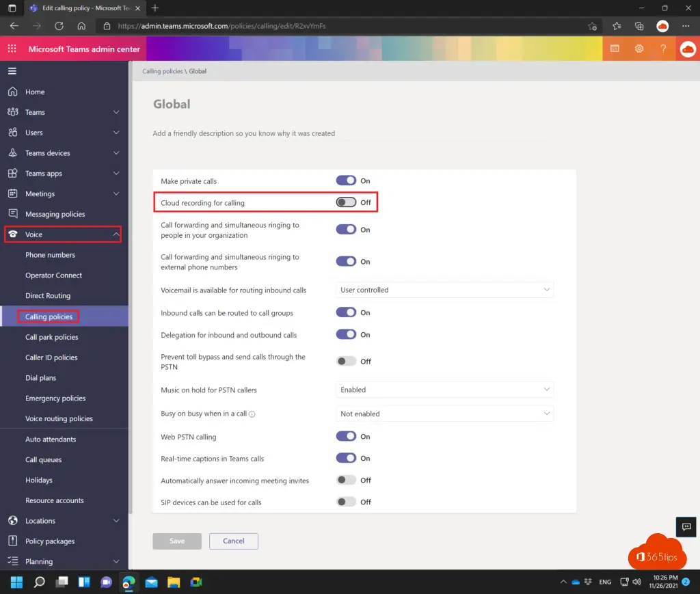This screenshot has width=700, height=594.
Task: Click the browser refresh button
Action: (x=59, y=26)
